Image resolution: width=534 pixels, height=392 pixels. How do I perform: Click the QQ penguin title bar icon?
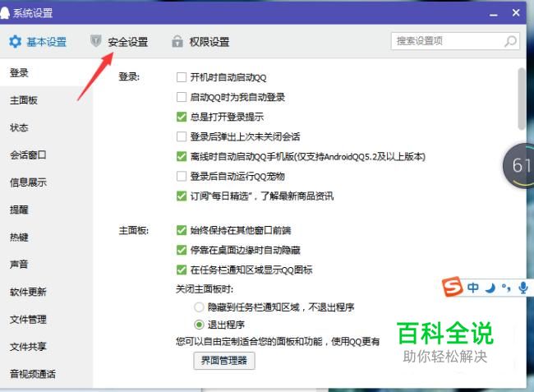(x=4, y=13)
